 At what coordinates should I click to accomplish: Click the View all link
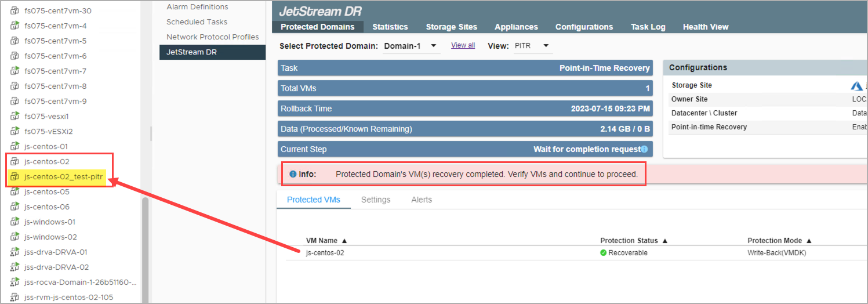[463, 45]
